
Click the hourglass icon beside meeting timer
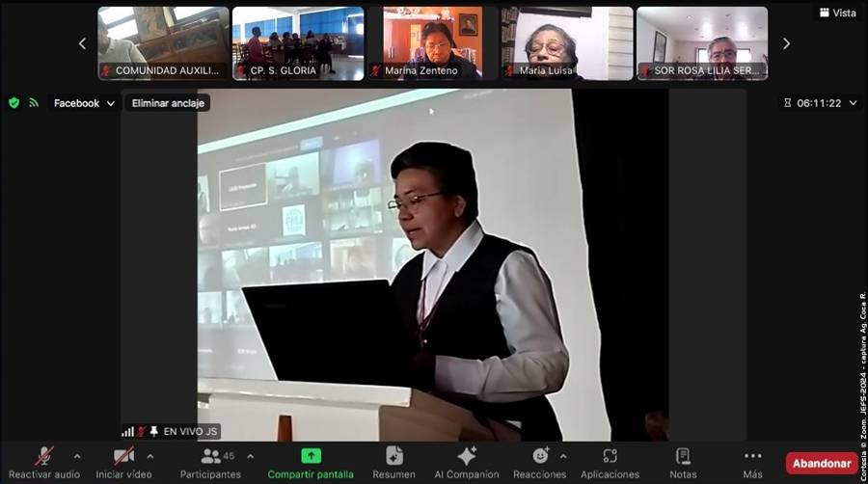[x=787, y=103]
